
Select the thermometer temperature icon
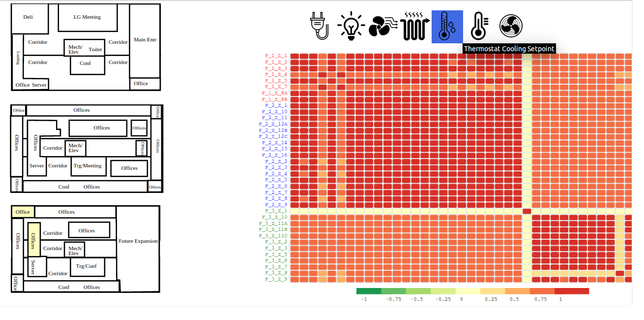coord(479,26)
